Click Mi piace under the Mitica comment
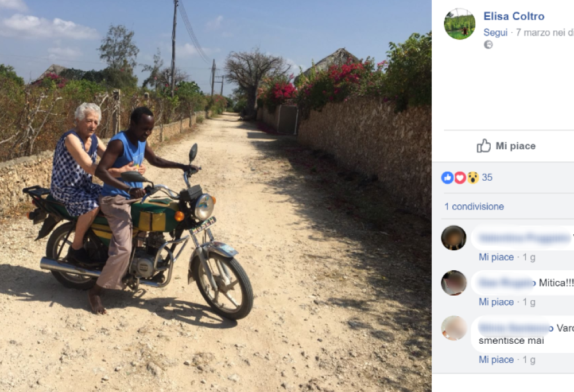This screenshot has height=392, width=574. click(x=496, y=302)
